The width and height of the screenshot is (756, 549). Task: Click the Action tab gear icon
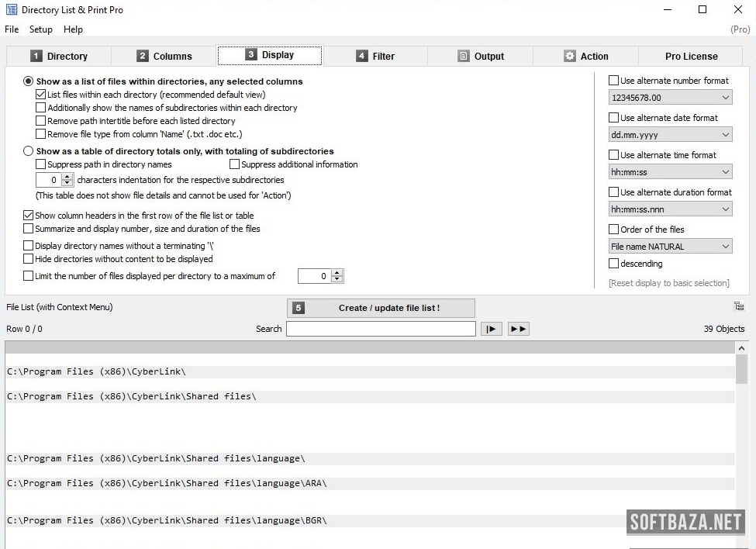[570, 56]
